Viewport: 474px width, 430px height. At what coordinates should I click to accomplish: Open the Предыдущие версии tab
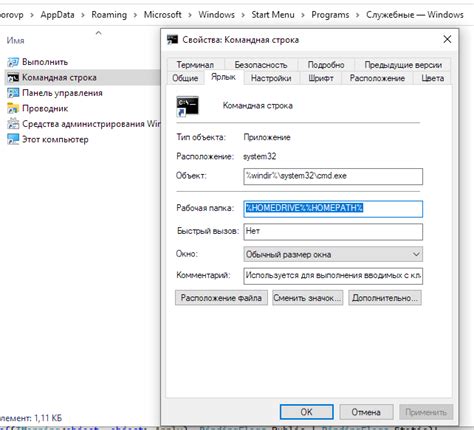[403, 65]
